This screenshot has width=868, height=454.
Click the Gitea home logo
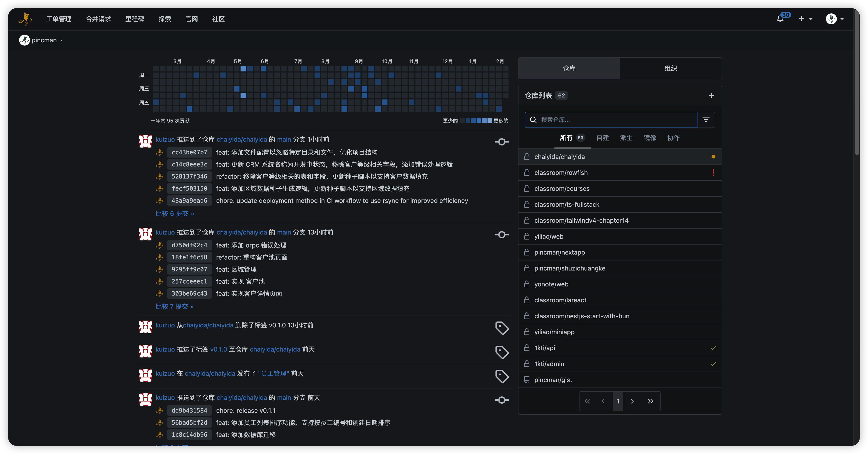coord(25,19)
